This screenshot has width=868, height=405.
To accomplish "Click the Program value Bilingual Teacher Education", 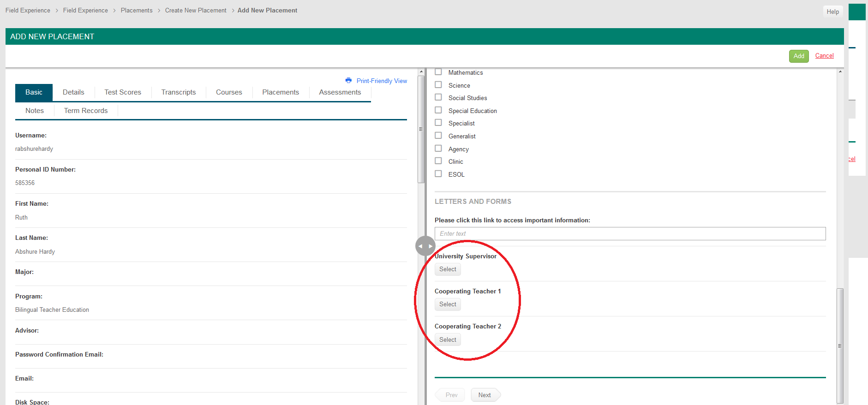I will [52, 310].
